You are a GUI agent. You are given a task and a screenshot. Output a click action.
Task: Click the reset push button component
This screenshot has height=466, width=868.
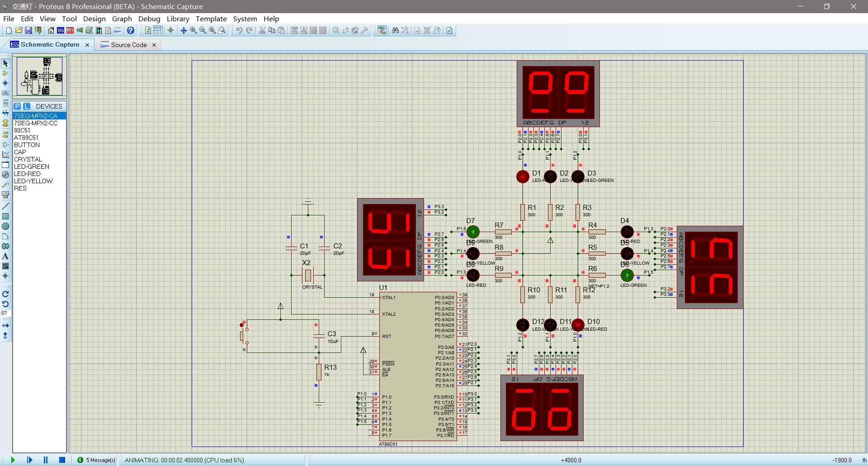[x=243, y=336]
